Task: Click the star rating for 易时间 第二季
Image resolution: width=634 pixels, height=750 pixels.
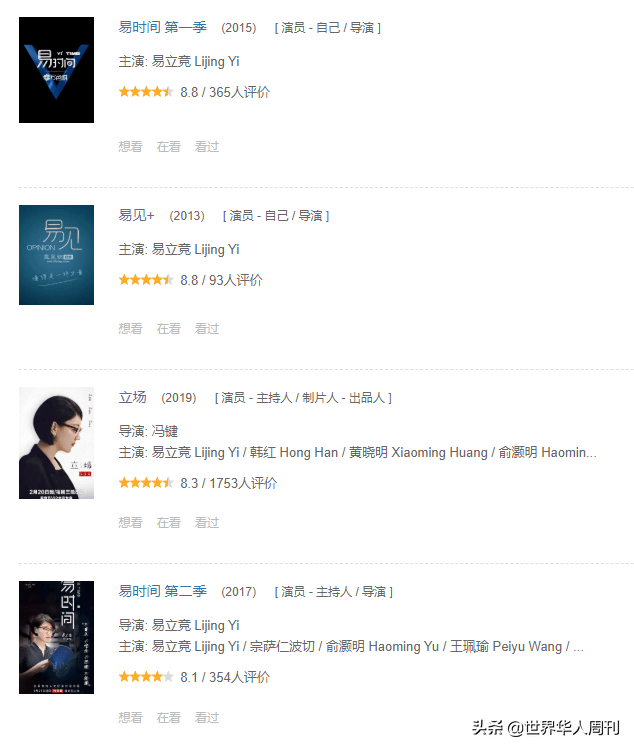Action: pos(146,676)
